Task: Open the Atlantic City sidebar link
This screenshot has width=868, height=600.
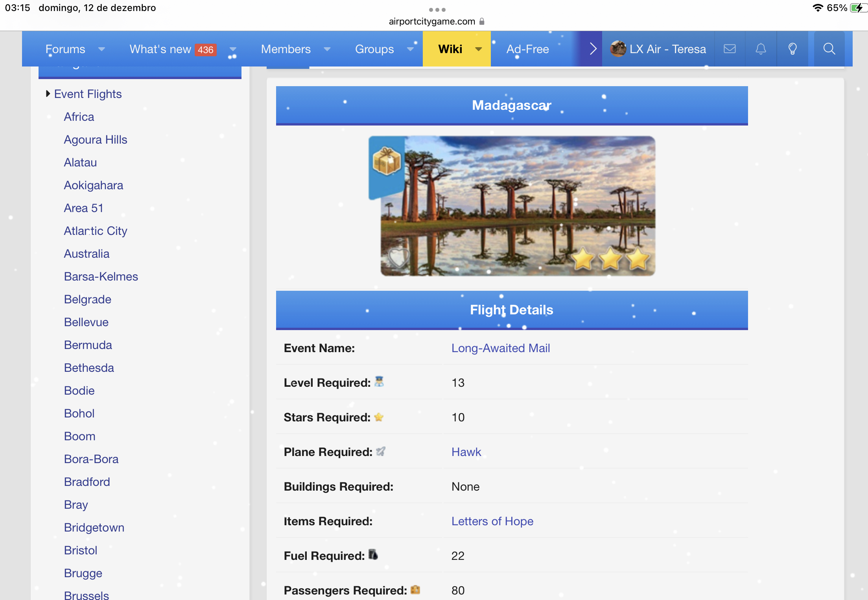Action: click(x=96, y=231)
